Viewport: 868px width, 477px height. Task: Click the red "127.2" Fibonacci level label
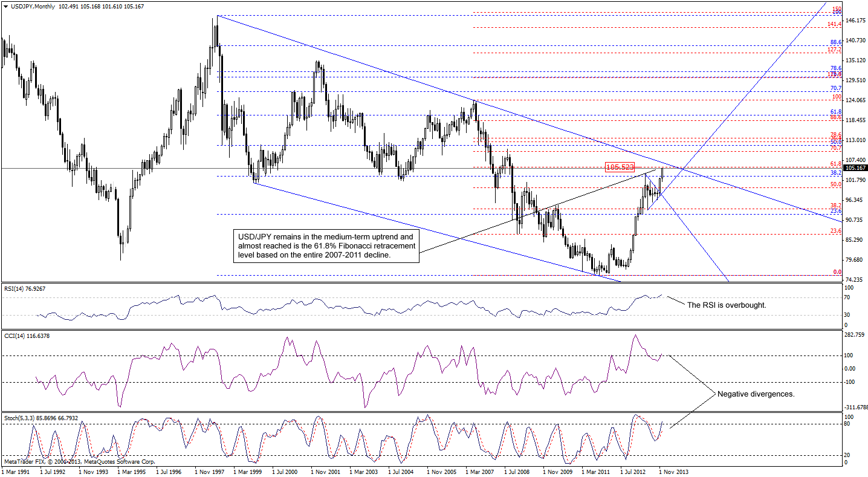pyautogui.click(x=835, y=50)
